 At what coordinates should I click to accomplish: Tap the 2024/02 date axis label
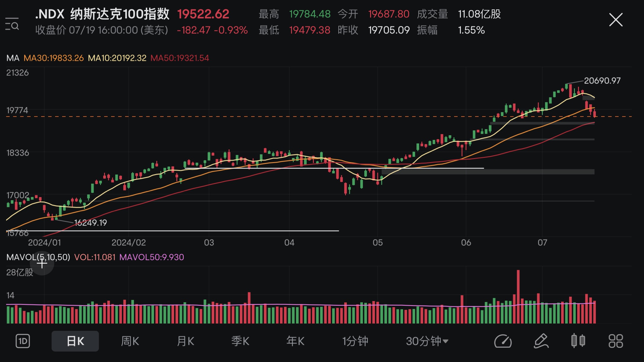(x=129, y=243)
